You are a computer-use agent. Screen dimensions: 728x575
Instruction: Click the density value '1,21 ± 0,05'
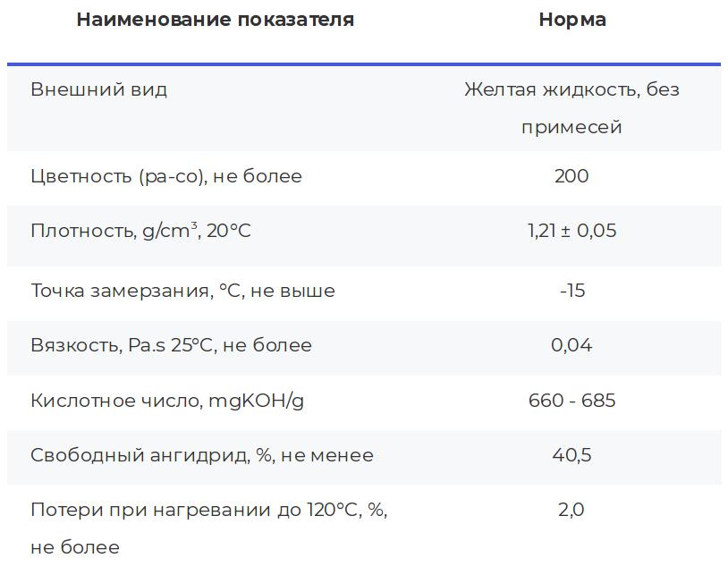click(x=571, y=231)
